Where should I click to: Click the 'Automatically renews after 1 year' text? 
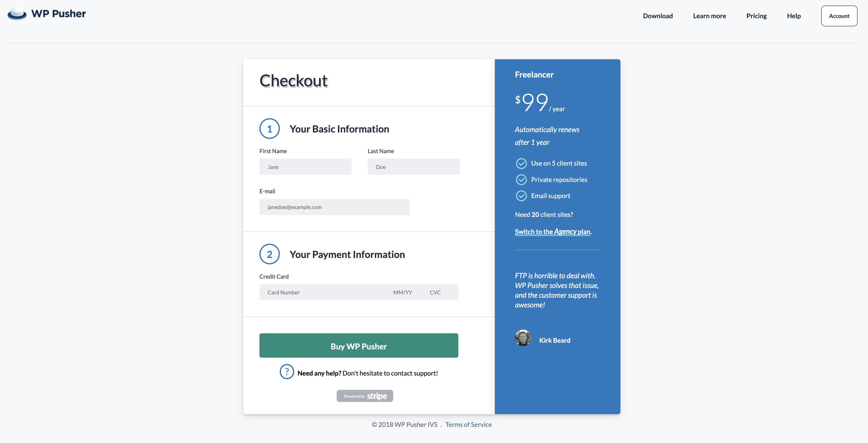(547, 136)
